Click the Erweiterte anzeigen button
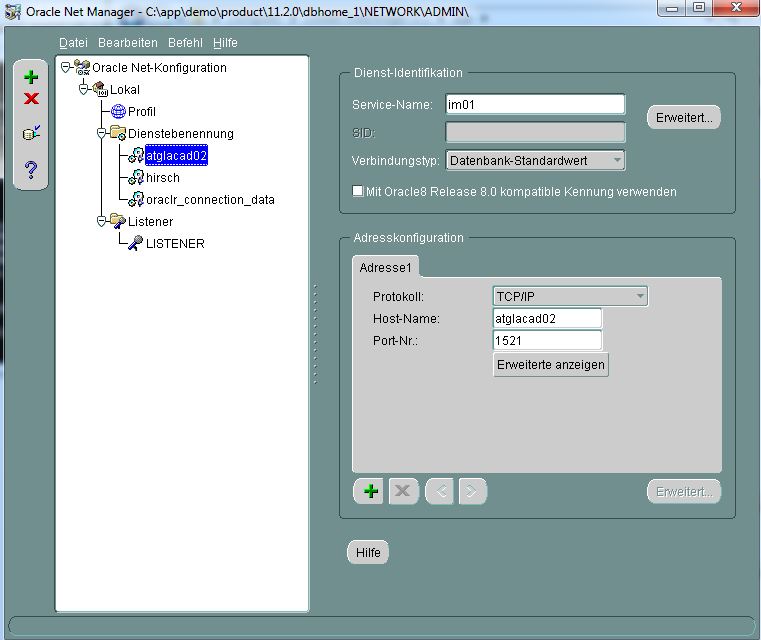This screenshot has height=640, width=761. click(551, 364)
